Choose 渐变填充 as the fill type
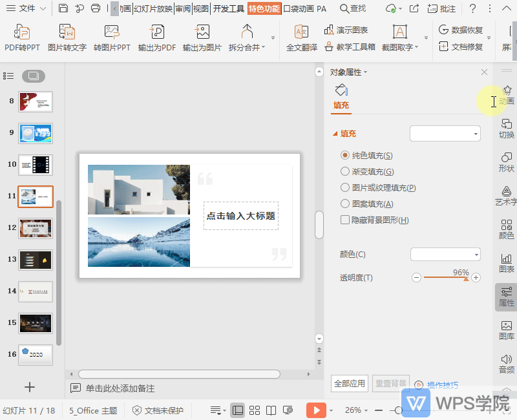 (x=345, y=171)
